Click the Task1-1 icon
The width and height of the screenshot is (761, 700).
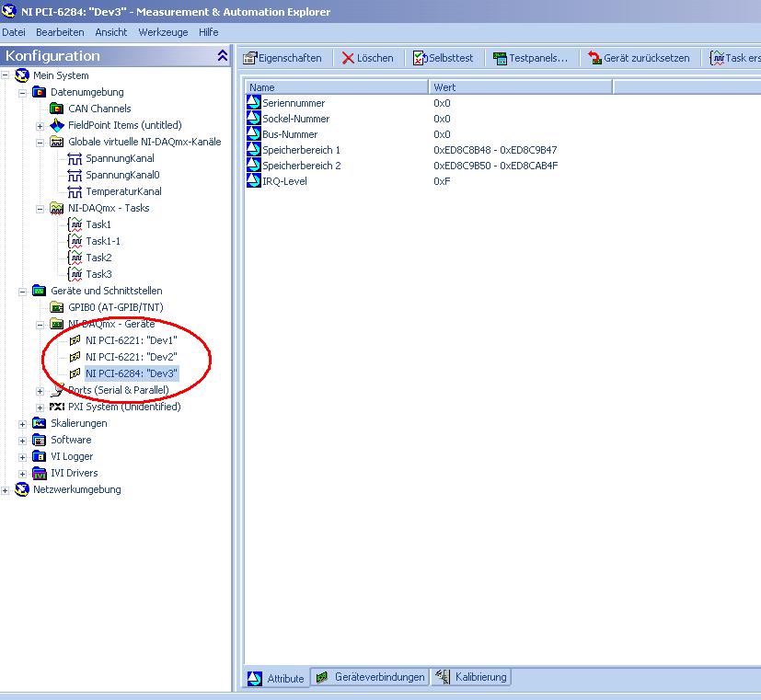pyautogui.click(x=75, y=241)
